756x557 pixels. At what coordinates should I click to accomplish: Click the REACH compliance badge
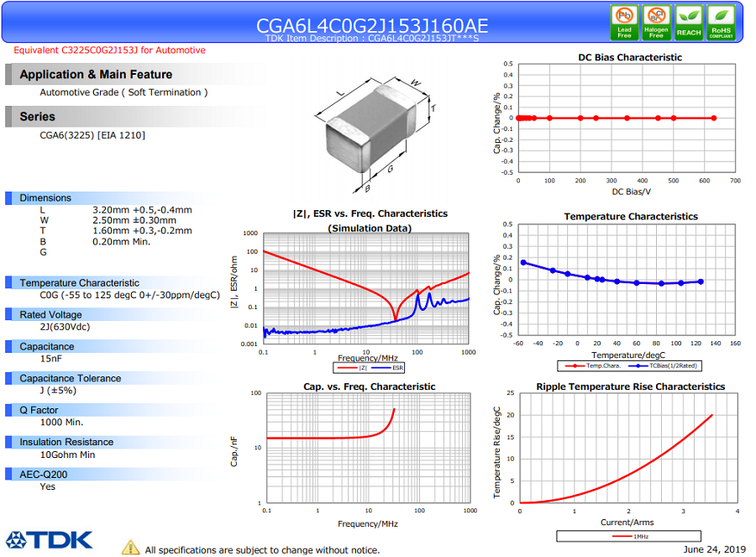coord(689,23)
